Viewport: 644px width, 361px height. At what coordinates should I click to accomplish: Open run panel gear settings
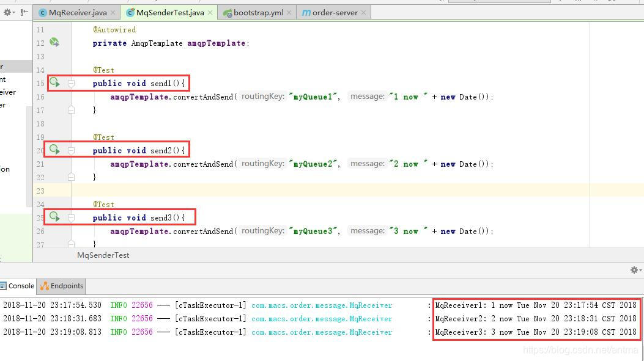pyautogui.click(x=634, y=270)
